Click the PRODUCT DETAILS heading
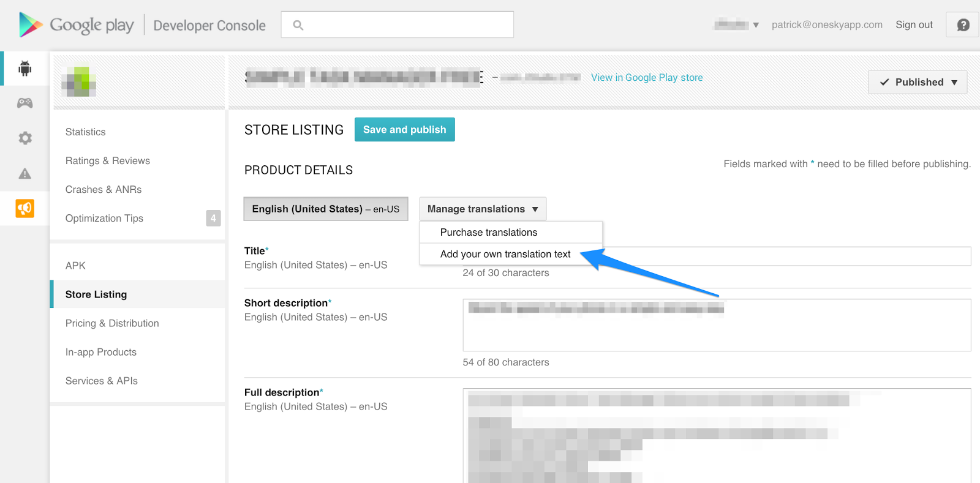 [298, 170]
